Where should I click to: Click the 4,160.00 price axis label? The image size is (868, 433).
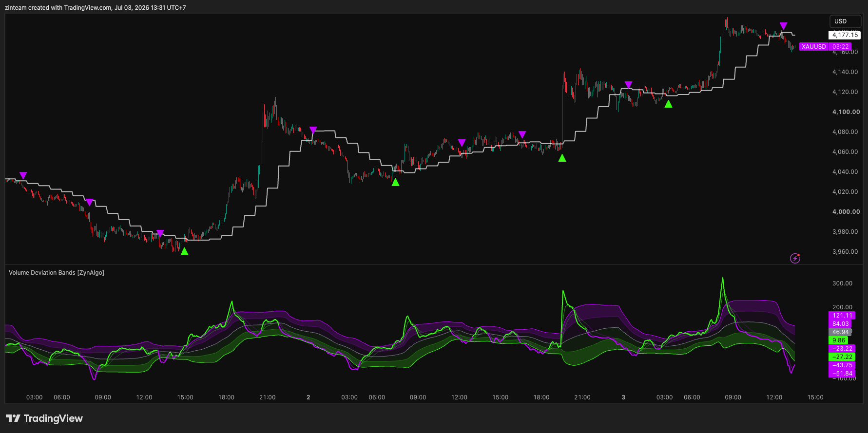pyautogui.click(x=845, y=52)
